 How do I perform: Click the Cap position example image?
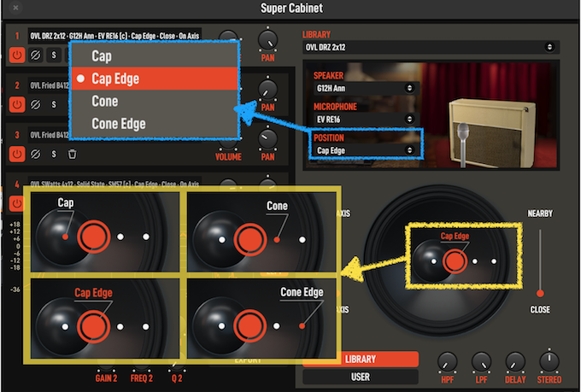click(105, 232)
